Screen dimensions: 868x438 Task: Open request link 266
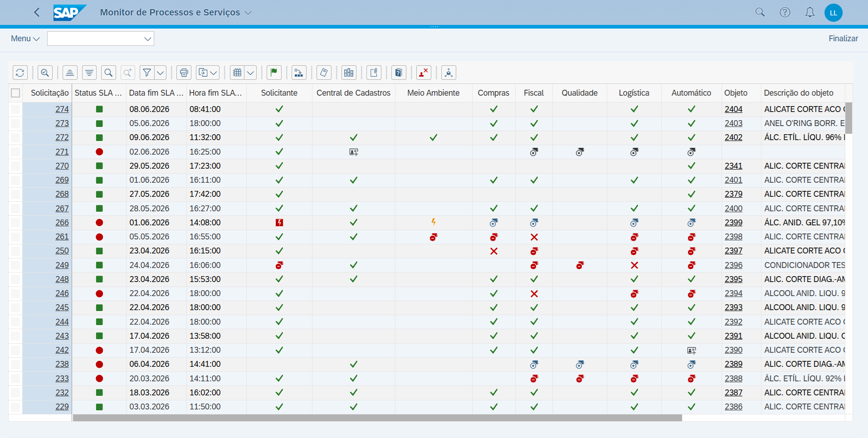(x=62, y=223)
